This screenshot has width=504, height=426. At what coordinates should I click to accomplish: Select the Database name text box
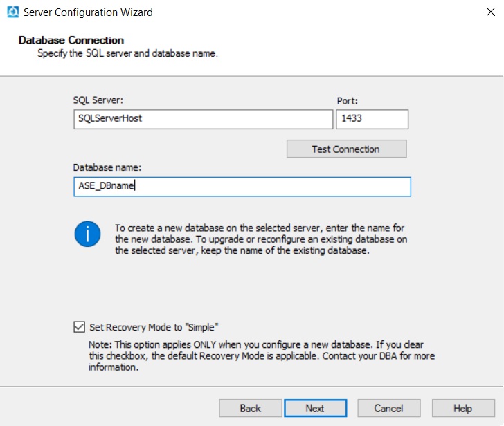click(242, 187)
